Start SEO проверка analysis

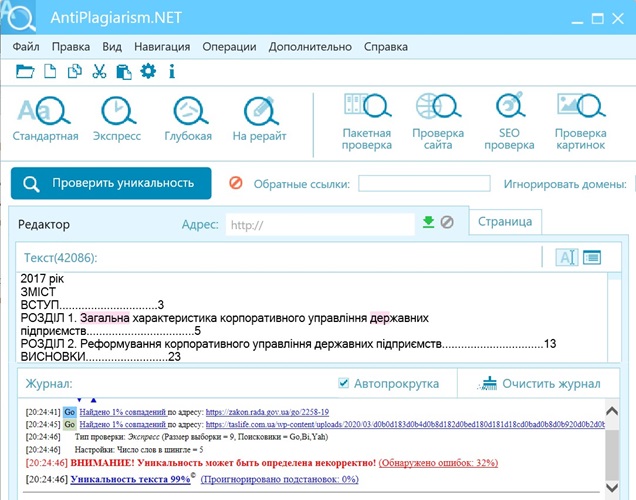[x=509, y=122]
